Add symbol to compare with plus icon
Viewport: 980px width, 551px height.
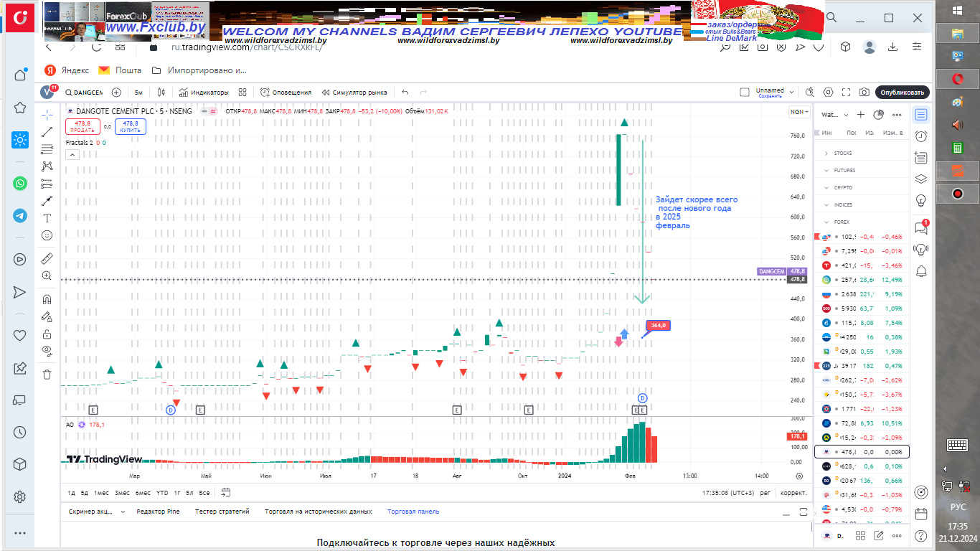[116, 93]
